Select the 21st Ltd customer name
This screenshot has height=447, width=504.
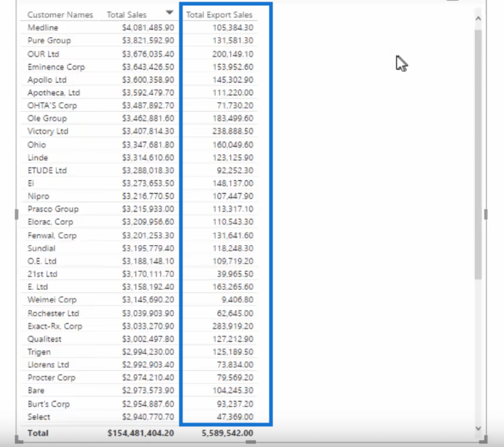(x=42, y=274)
